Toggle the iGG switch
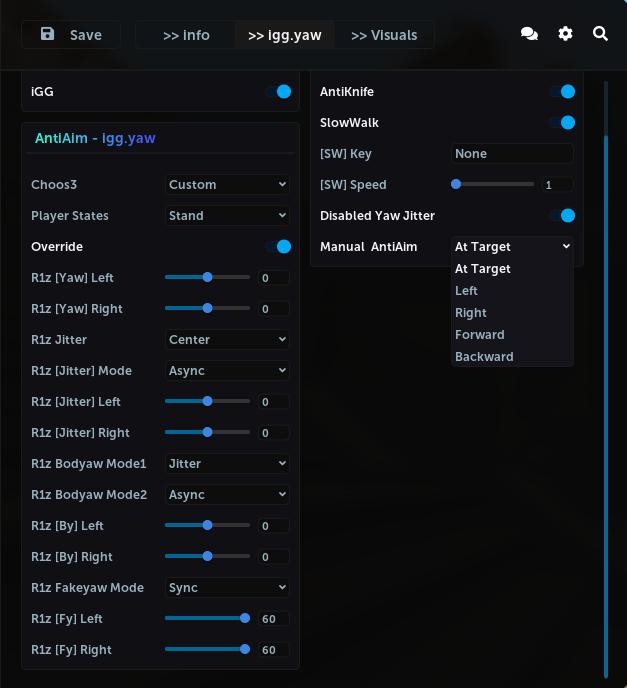The image size is (627, 688). tap(279, 92)
